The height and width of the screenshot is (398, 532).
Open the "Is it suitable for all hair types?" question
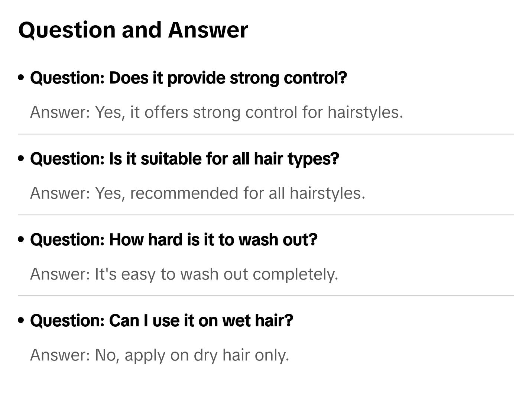185,159
